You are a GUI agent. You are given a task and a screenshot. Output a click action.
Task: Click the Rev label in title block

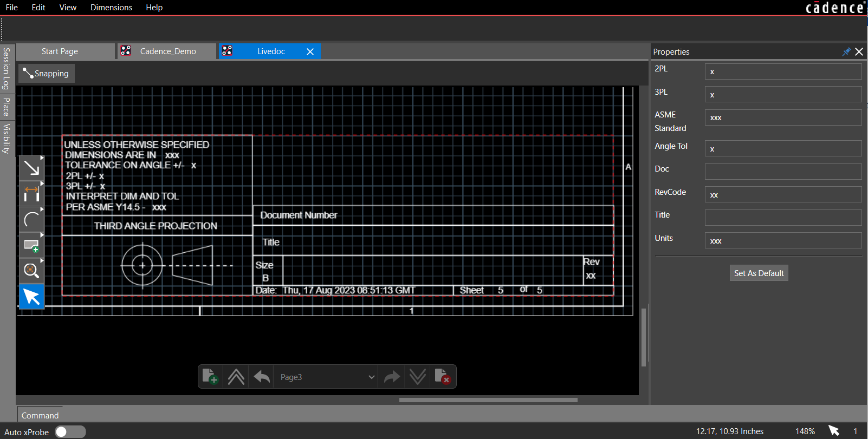pyautogui.click(x=591, y=262)
